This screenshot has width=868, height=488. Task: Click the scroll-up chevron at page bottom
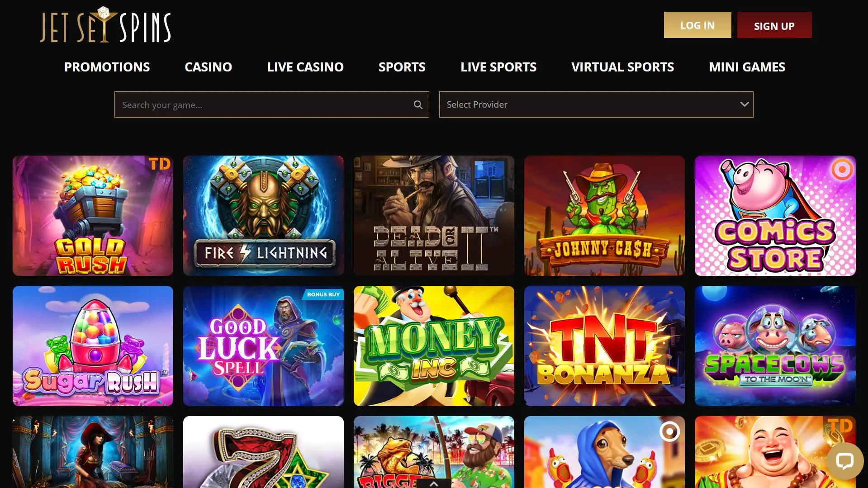433,483
